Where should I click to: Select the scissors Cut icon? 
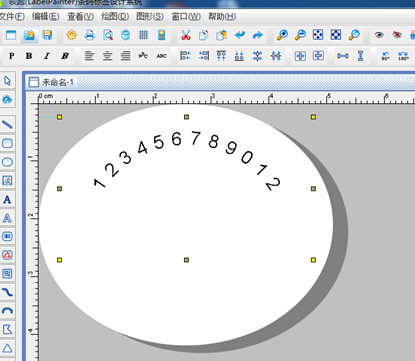pos(186,35)
